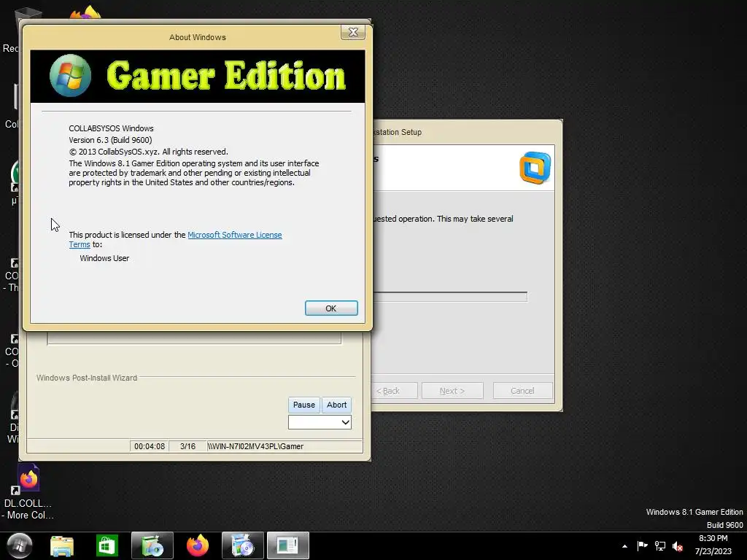Click the \\WIN-N7I02MV43PL\Gamer status text
Viewport: 747px width, 560px height.
coord(255,446)
